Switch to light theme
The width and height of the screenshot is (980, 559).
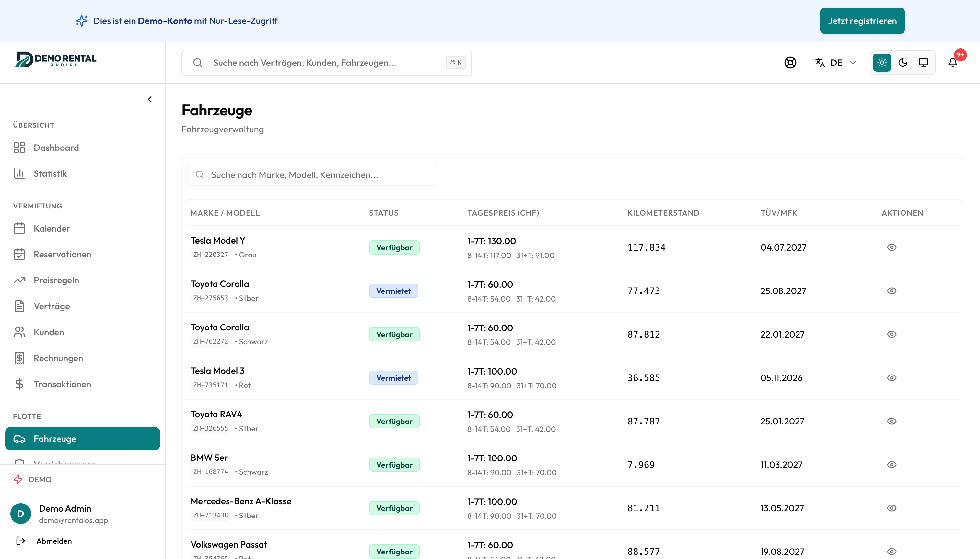pos(882,63)
